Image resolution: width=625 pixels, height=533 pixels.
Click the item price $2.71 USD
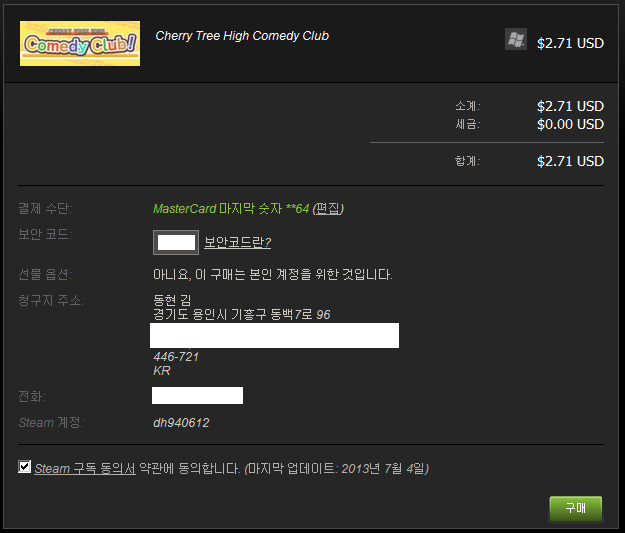(x=570, y=43)
